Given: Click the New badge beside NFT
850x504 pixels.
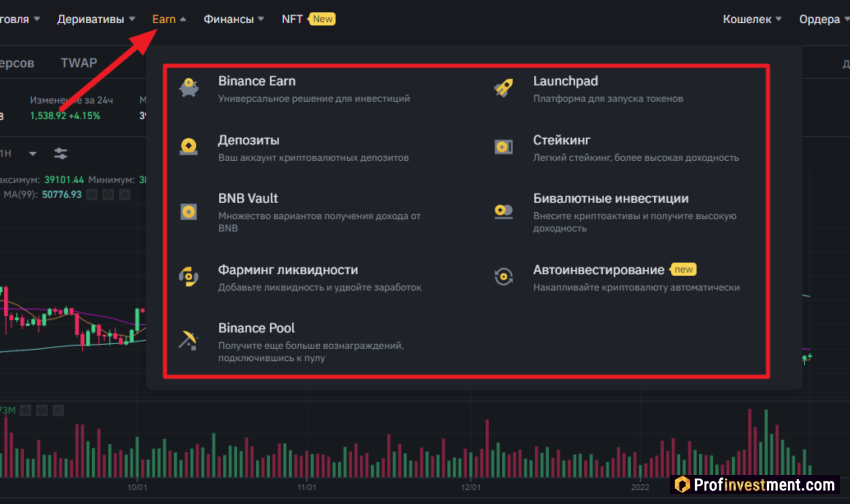Looking at the screenshot, I should [x=322, y=19].
